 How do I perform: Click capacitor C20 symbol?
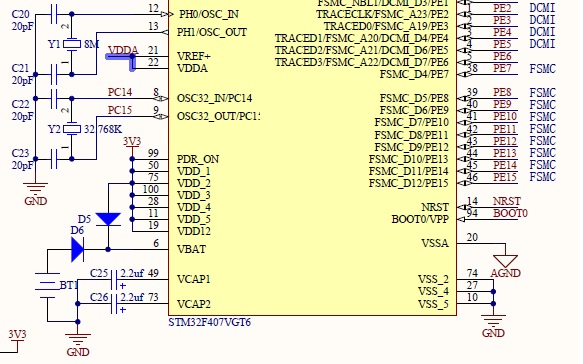[x=54, y=15]
